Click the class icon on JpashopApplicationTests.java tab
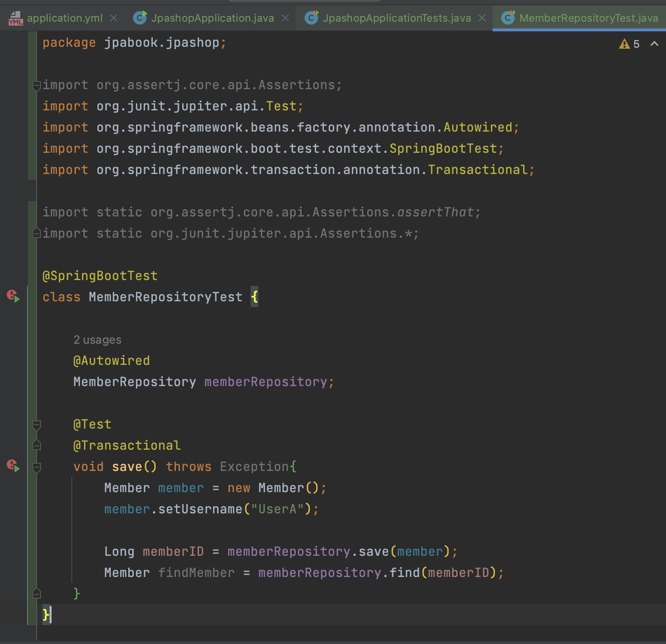This screenshot has width=666, height=644. coord(312,18)
